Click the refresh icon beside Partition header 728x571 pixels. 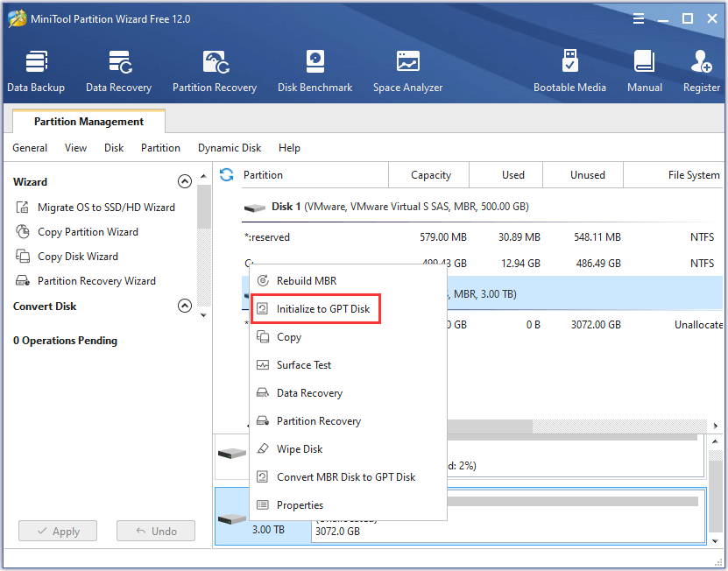pyautogui.click(x=227, y=175)
